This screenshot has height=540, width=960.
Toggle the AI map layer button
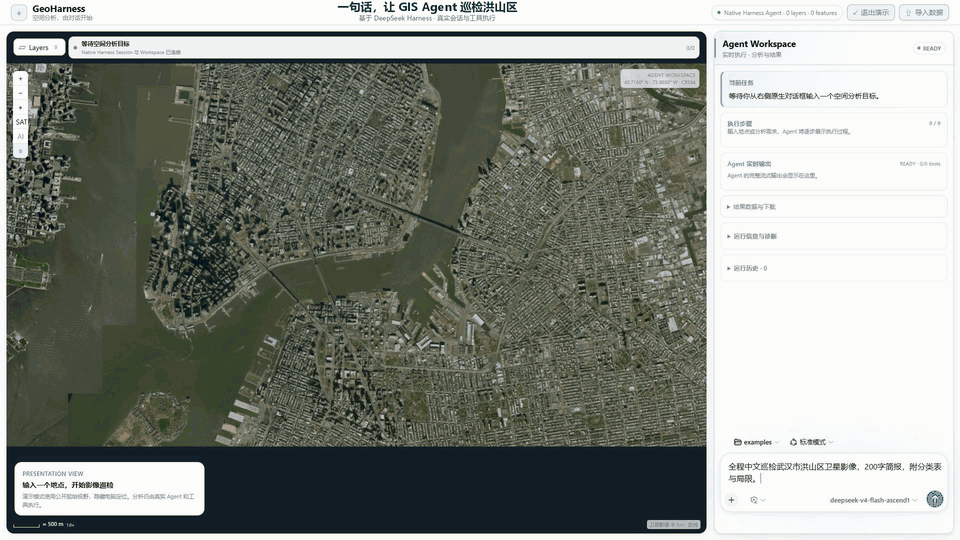(20, 137)
